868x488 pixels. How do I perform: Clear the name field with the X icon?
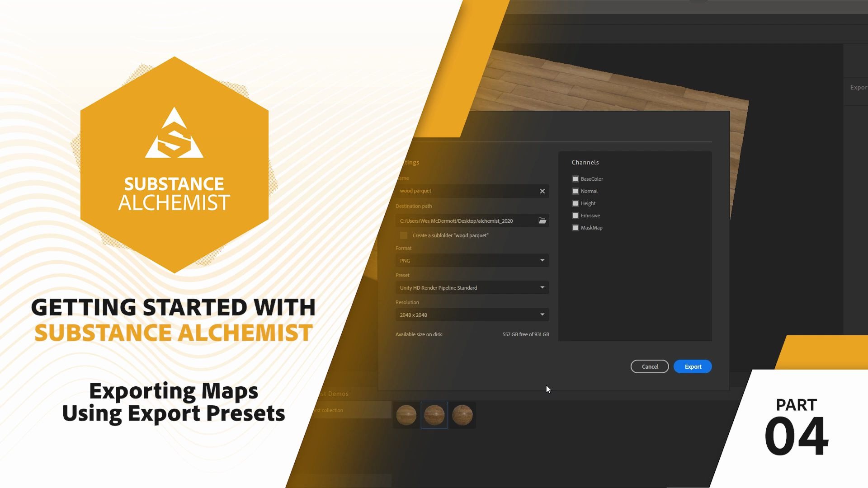tap(542, 191)
